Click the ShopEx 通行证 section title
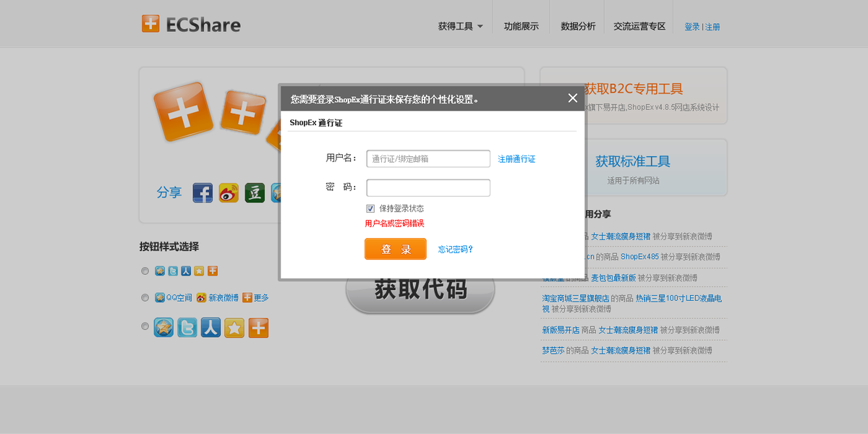This screenshot has width=868, height=434. [316, 123]
